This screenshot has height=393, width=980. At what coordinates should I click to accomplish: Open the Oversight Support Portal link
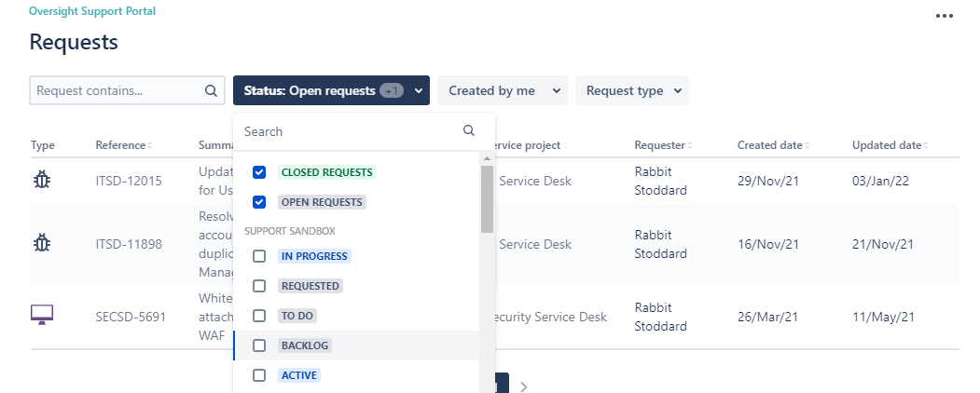pos(92,11)
